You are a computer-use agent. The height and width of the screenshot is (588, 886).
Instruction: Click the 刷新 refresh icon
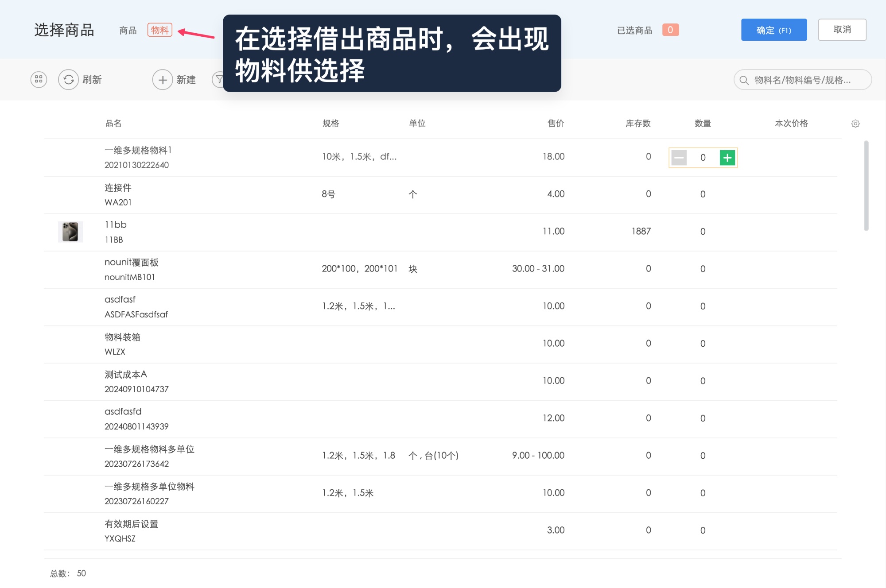pos(69,80)
